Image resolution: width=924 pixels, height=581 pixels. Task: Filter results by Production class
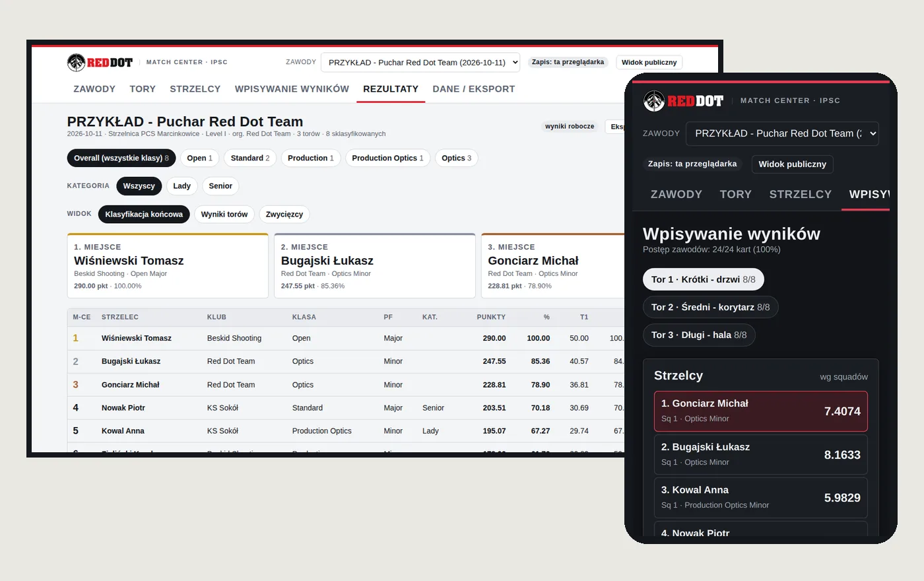point(311,158)
